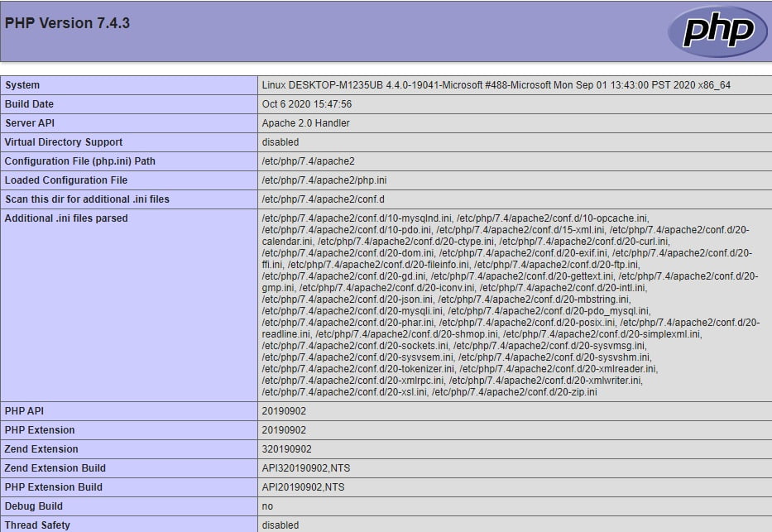Click the '/etc/php/7.4/apache2' path value

[x=308, y=161]
